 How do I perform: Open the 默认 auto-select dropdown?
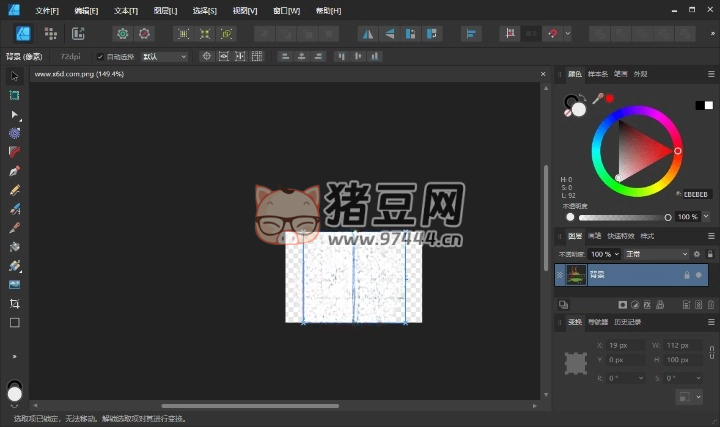pos(164,57)
